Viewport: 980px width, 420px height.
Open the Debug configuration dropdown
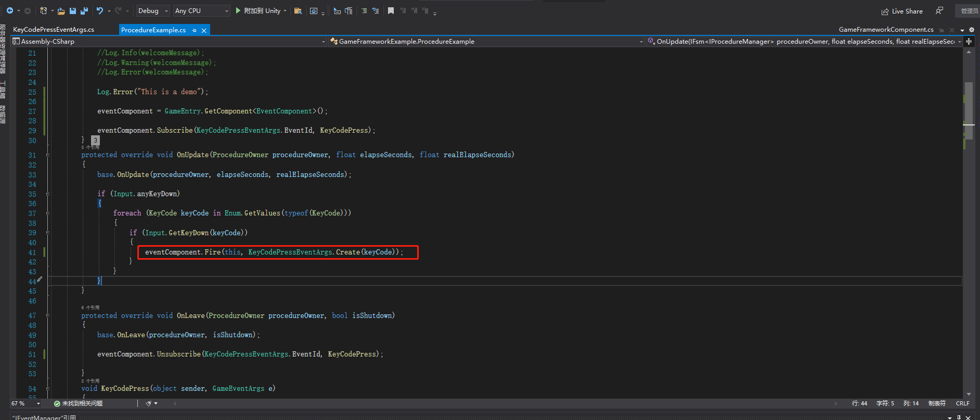[153, 10]
